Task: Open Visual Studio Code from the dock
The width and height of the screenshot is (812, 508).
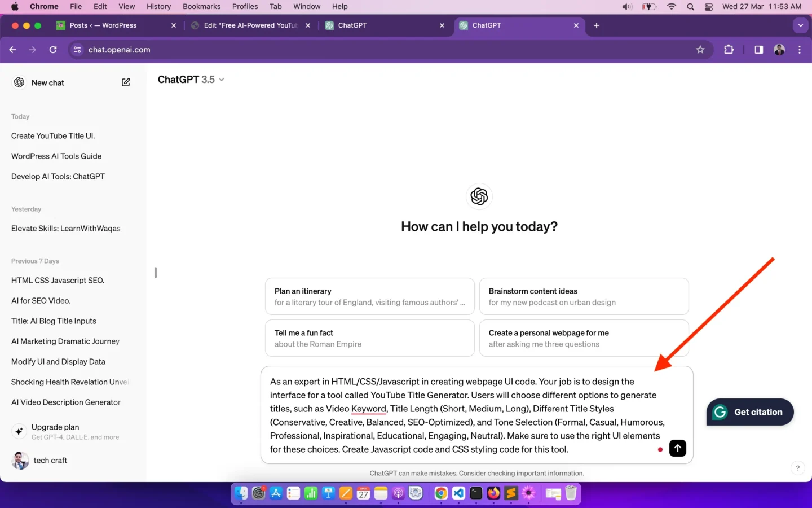Action: click(x=458, y=493)
